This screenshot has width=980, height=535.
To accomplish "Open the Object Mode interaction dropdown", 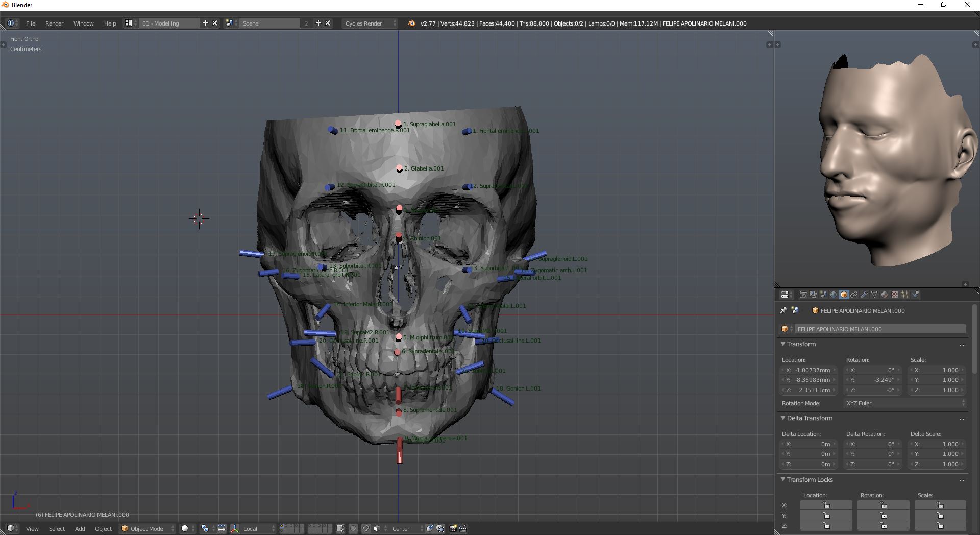I will tap(147, 529).
